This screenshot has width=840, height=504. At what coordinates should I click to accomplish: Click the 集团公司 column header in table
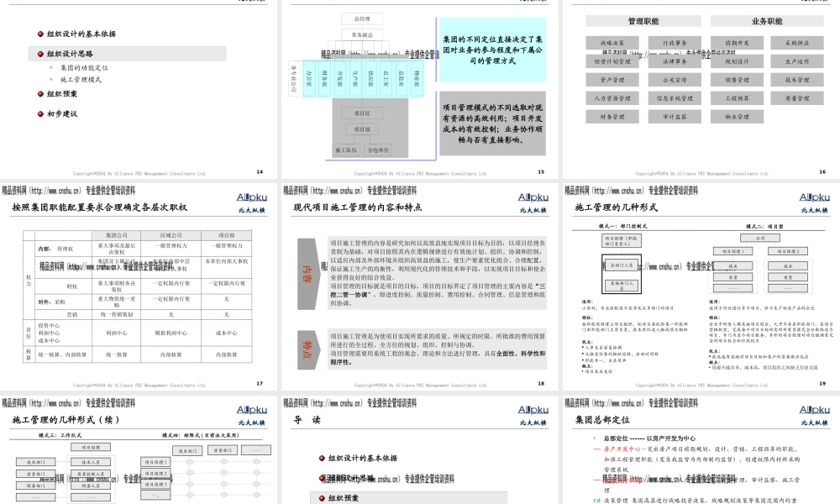pyautogui.click(x=116, y=235)
